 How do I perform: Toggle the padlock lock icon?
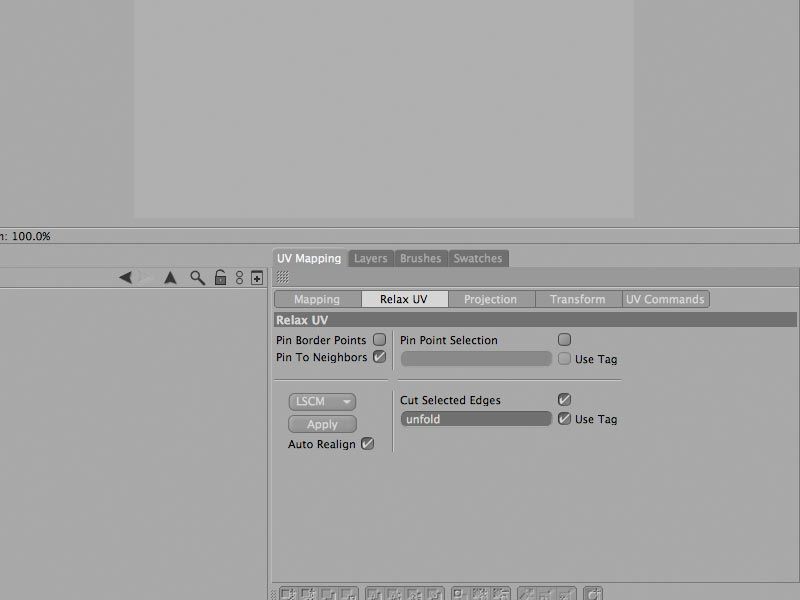coord(220,278)
